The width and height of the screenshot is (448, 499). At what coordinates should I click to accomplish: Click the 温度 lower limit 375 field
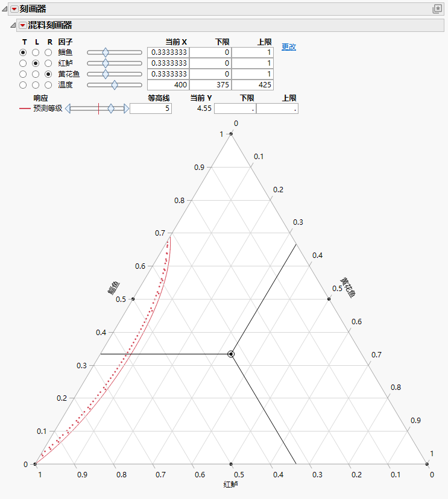pyautogui.click(x=210, y=84)
